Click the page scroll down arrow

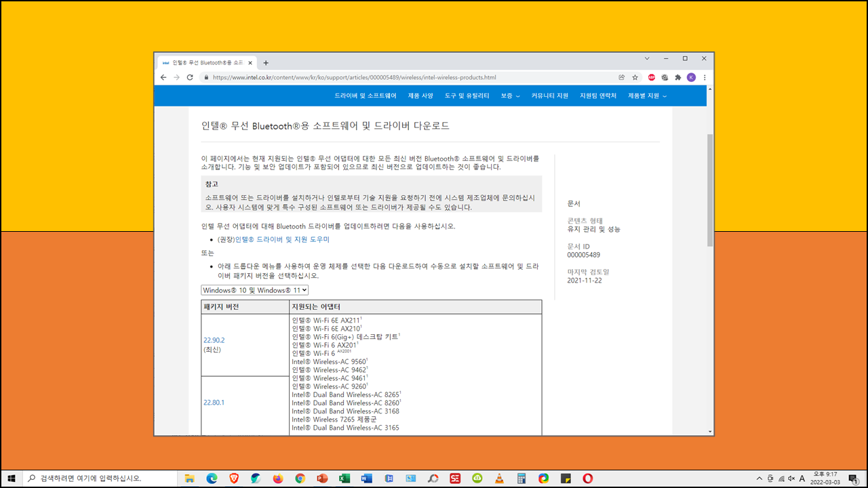(710, 431)
